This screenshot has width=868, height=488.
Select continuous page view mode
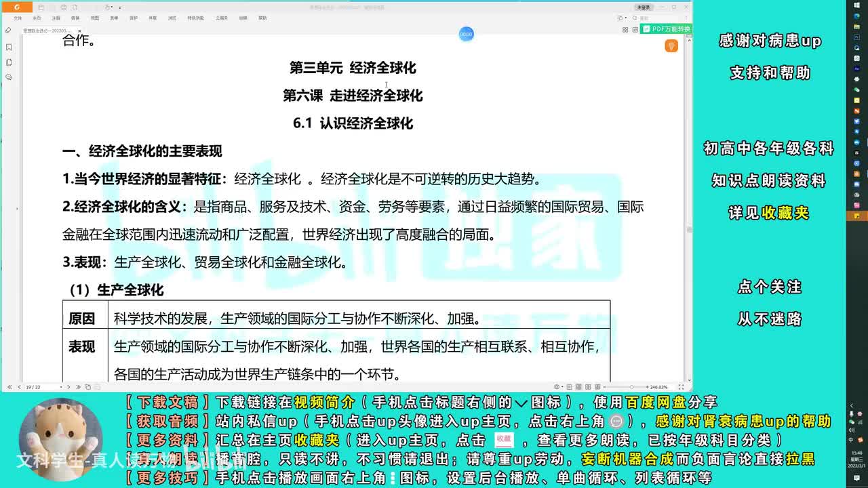(x=578, y=387)
